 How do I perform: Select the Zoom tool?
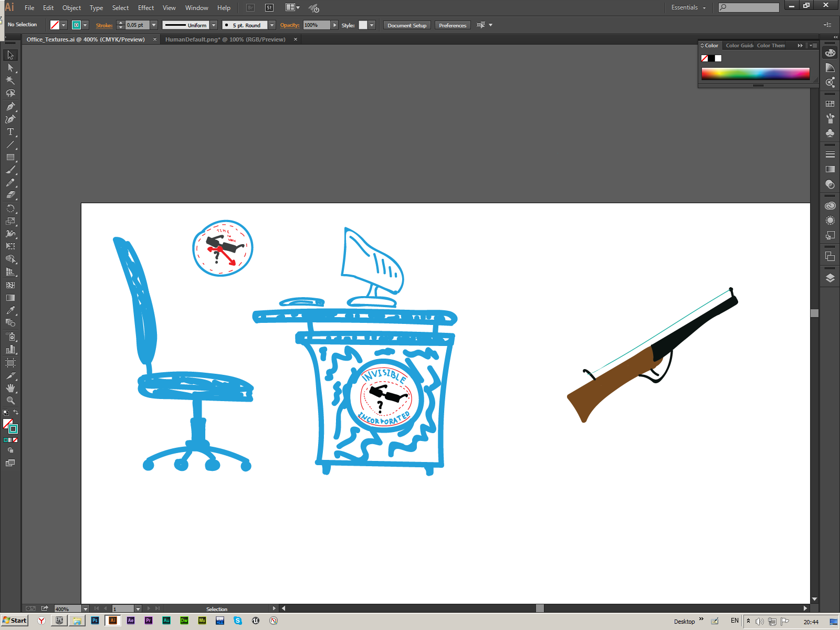(x=10, y=401)
